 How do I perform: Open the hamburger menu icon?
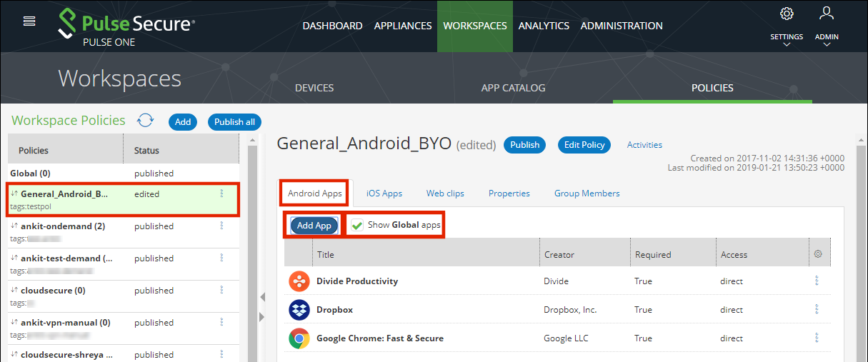click(29, 21)
